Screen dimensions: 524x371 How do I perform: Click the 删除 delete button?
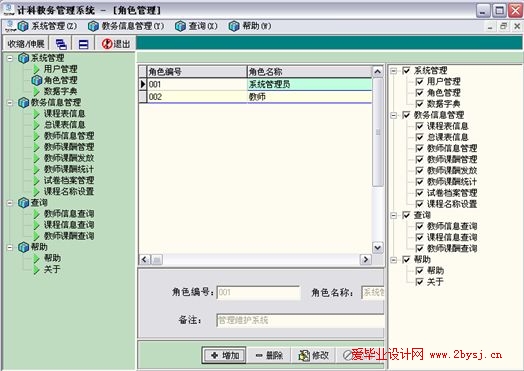(x=269, y=355)
